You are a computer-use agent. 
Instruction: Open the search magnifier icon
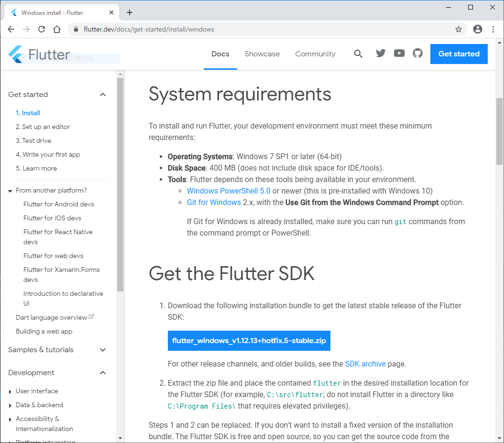pyautogui.click(x=358, y=54)
